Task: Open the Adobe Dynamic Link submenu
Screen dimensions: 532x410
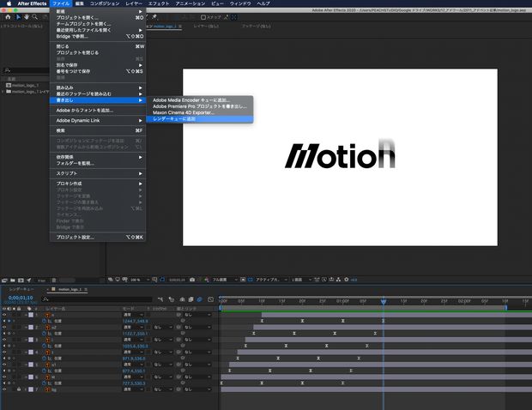Action: pos(98,120)
